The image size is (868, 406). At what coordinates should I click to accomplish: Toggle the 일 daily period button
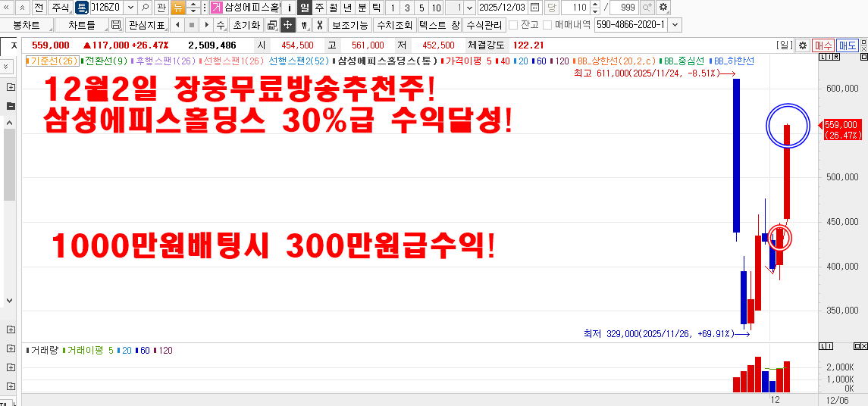[x=305, y=8]
